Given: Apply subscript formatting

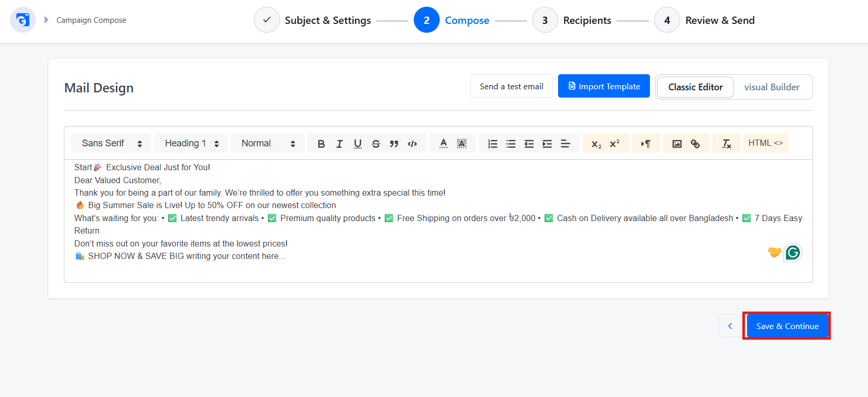Looking at the screenshot, I should tap(596, 144).
